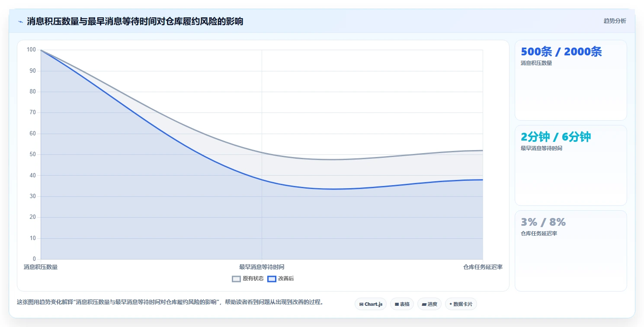Open the 3% / 8% data card
Viewport: 644px width, 327px height.
click(x=570, y=250)
